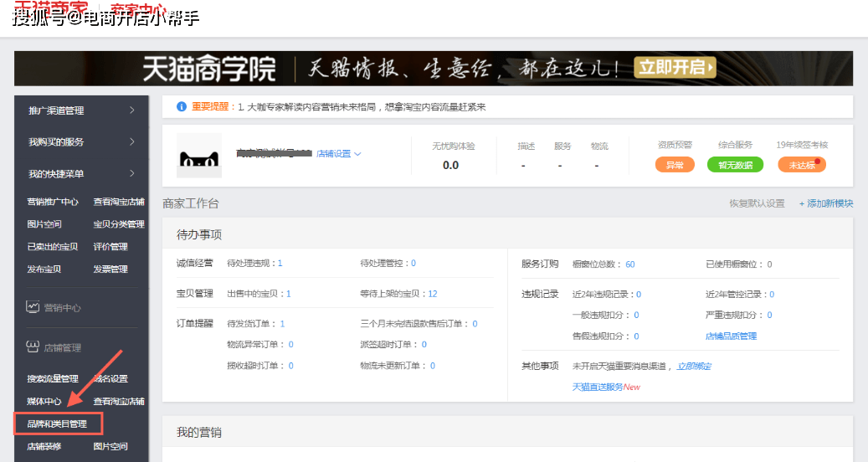Open the 营销中心 sidebar section
Viewport: 868px width, 462px height.
pos(62,308)
